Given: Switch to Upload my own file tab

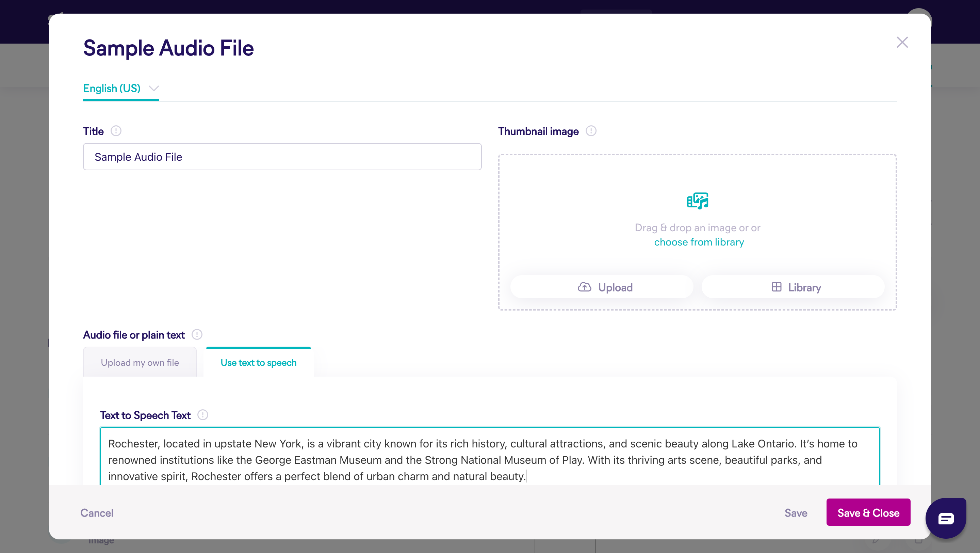Looking at the screenshot, I should pos(140,362).
